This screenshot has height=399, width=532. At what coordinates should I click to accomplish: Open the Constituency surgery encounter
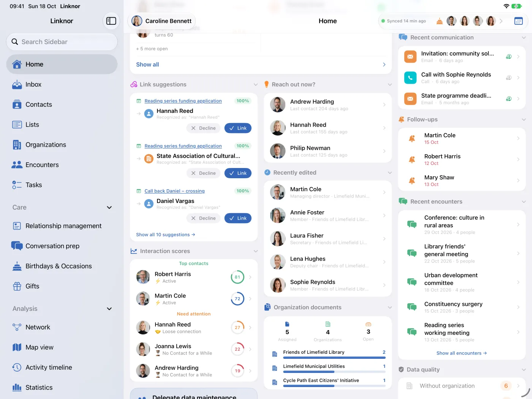point(462,307)
